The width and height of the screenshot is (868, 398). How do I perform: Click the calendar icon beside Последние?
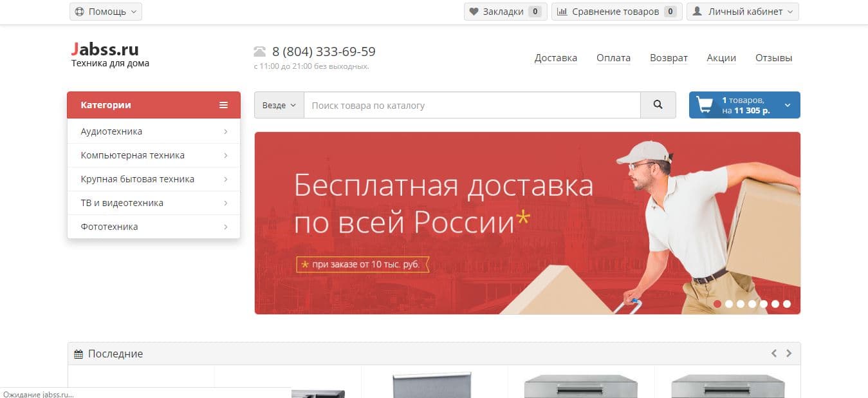coord(78,353)
